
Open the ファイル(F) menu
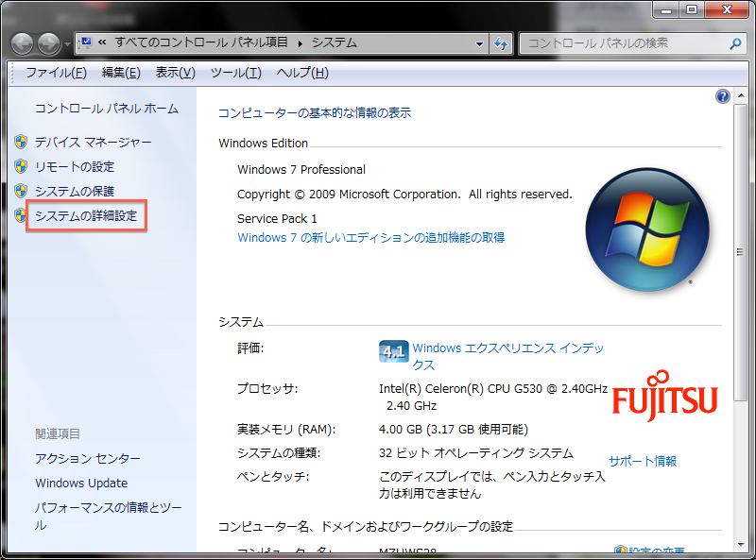tap(56, 73)
